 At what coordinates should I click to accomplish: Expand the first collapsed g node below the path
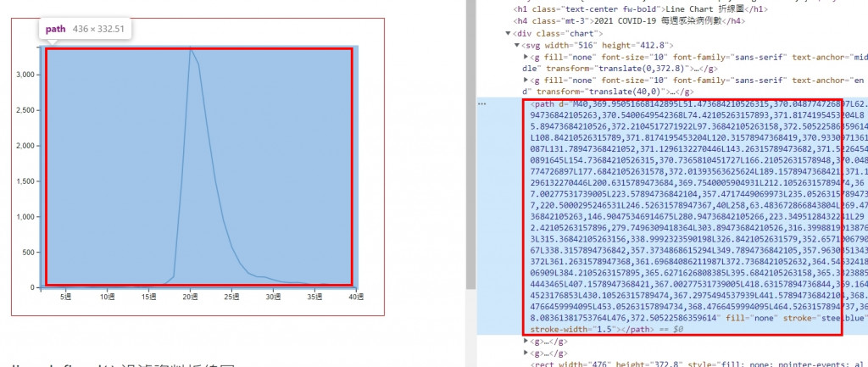(526, 341)
